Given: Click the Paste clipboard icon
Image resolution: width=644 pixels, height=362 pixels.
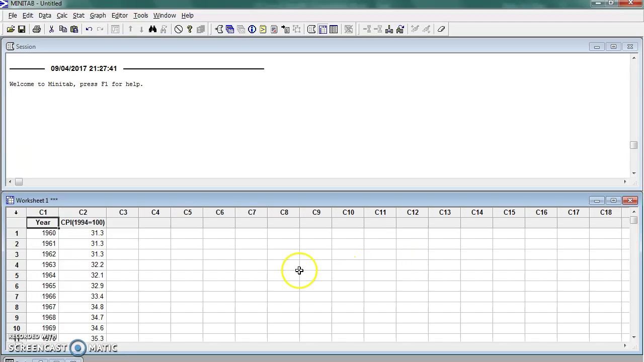Looking at the screenshot, I should pos(74,29).
